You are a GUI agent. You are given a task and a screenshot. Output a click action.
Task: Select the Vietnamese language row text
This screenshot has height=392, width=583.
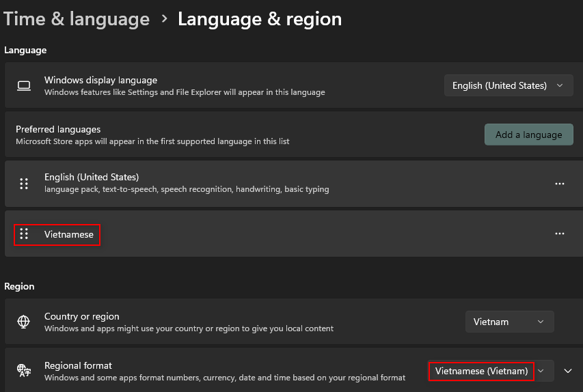[69, 234]
